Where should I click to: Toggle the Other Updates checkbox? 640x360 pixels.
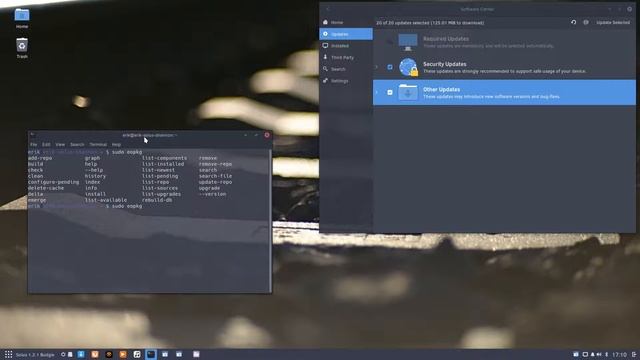[390, 92]
